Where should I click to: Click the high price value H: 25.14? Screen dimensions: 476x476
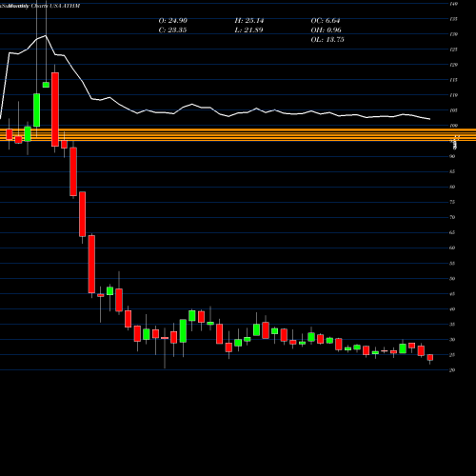pyautogui.click(x=249, y=21)
